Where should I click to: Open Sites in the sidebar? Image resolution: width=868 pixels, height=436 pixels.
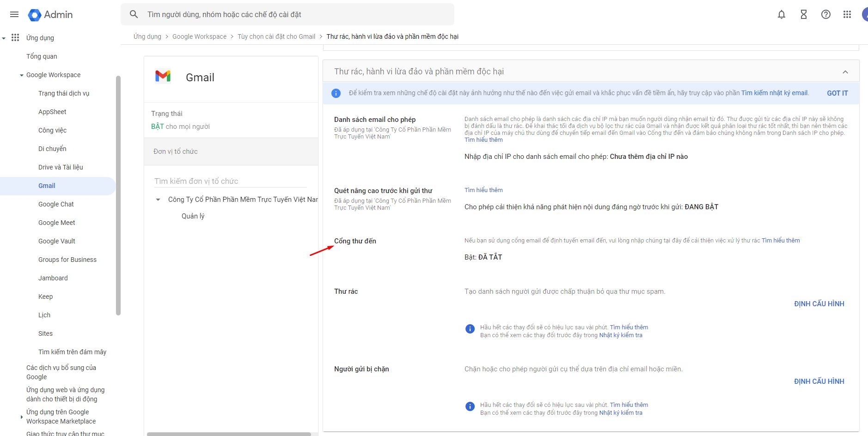coord(45,333)
